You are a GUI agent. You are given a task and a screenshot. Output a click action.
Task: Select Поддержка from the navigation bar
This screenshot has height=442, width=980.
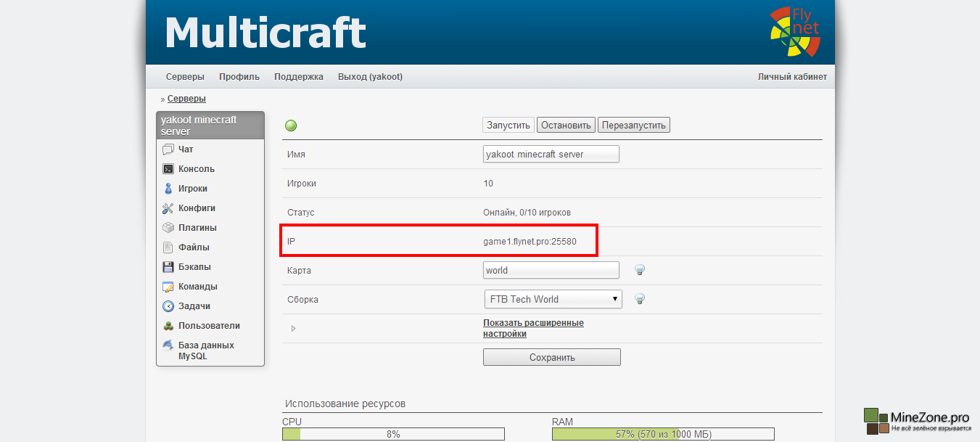click(x=299, y=77)
